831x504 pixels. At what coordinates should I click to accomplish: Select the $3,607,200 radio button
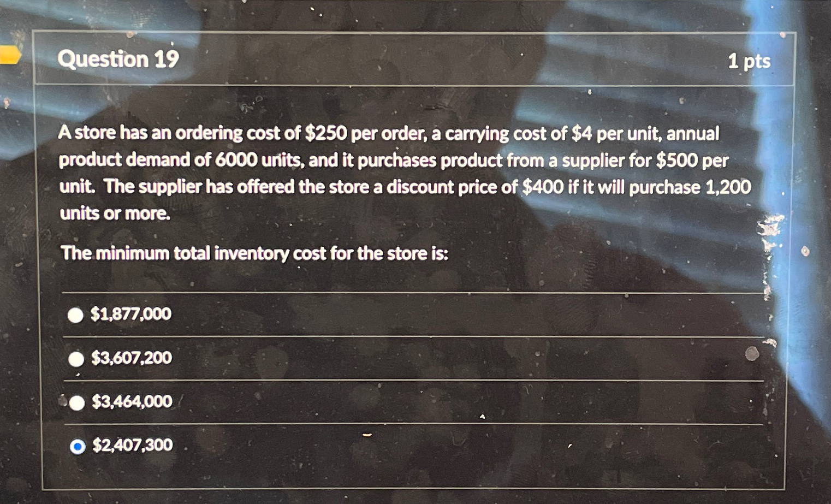(76, 359)
